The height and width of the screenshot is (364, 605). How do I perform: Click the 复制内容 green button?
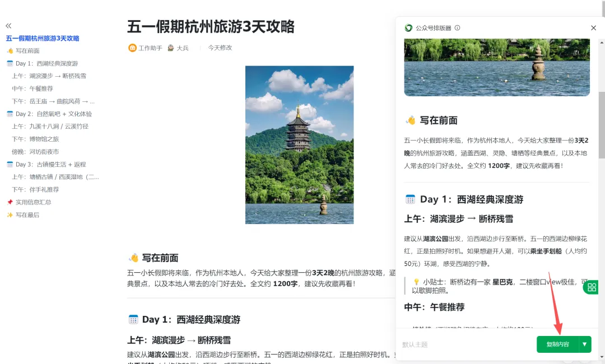pyautogui.click(x=557, y=344)
